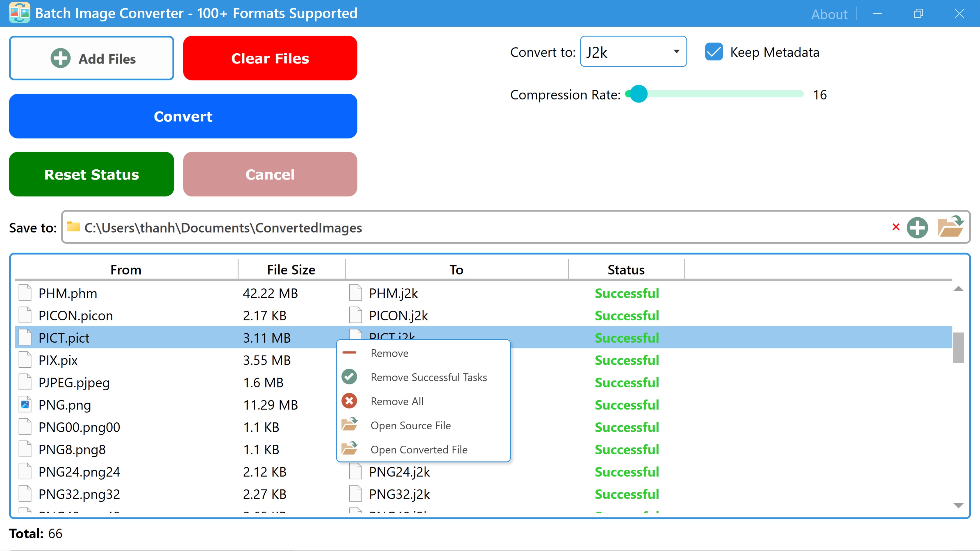The image size is (980, 551).
Task: Click the red Clear Files button
Action: pyautogui.click(x=270, y=58)
